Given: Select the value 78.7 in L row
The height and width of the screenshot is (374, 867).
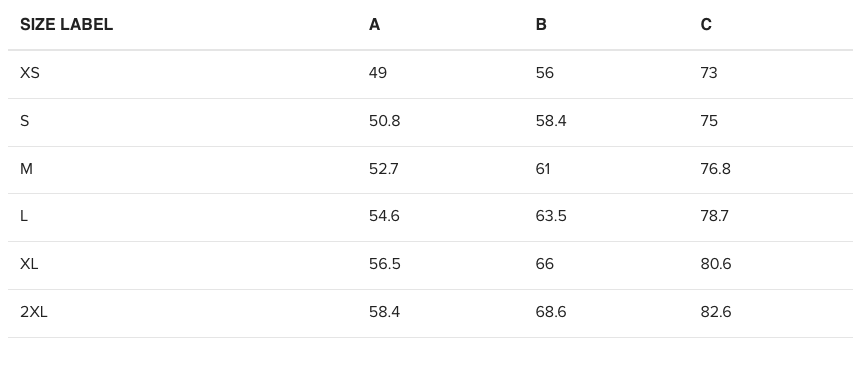Looking at the screenshot, I should pyautogui.click(x=714, y=216).
